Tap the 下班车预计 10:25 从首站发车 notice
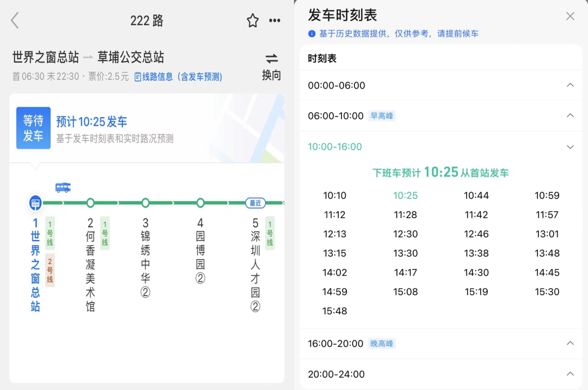 pos(440,173)
